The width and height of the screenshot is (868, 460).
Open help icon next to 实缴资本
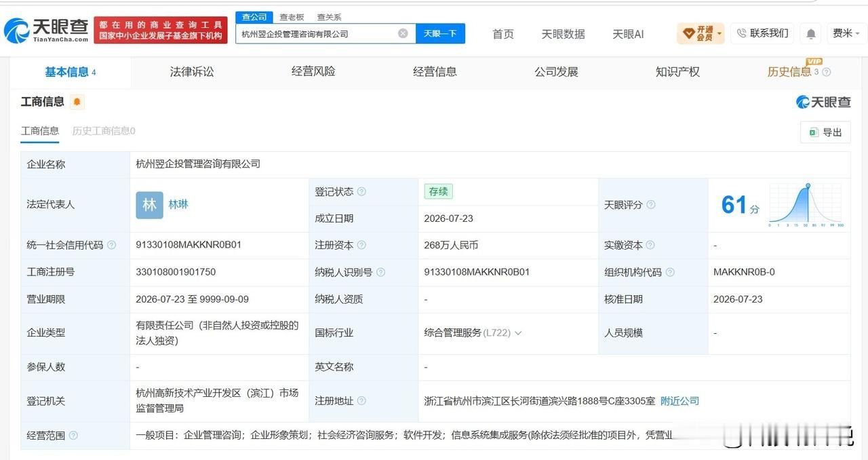pyautogui.click(x=650, y=245)
